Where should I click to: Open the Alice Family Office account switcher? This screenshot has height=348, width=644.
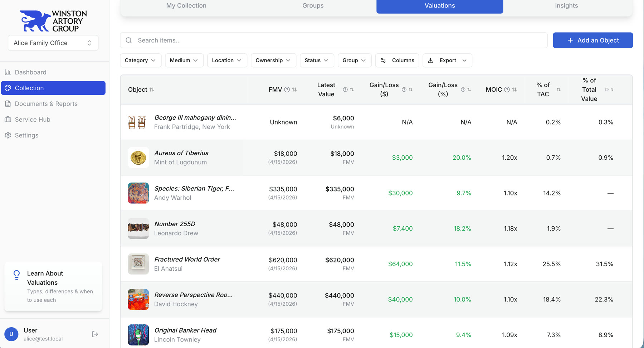coord(53,43)
